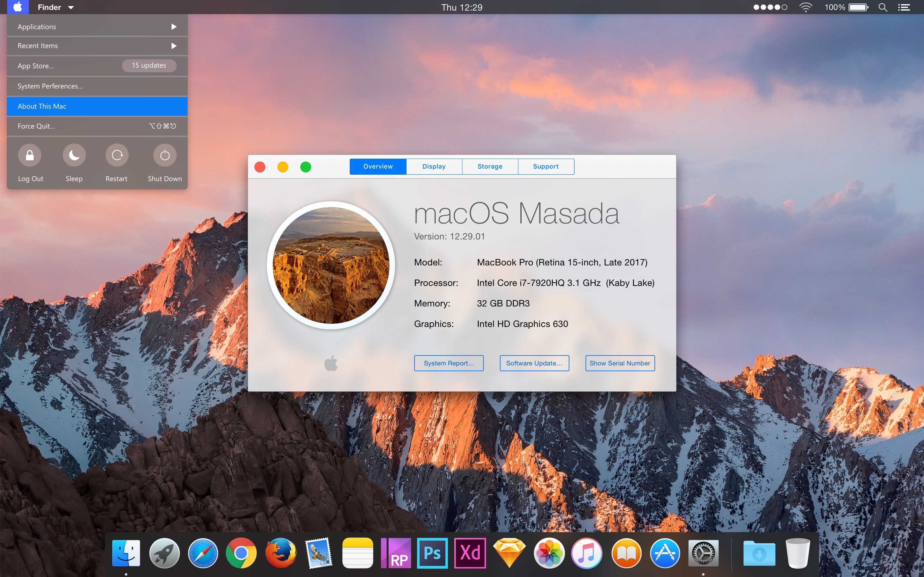This screenshot has height=577, width=924.
Task: Click the macOS version label
Action: (x=449, y=236)
